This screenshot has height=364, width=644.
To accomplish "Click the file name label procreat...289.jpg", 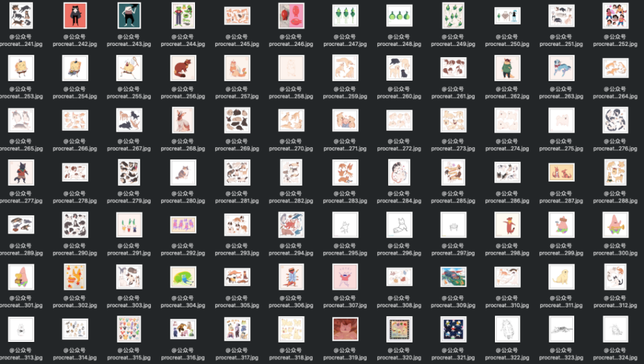I will coord(21,254).
